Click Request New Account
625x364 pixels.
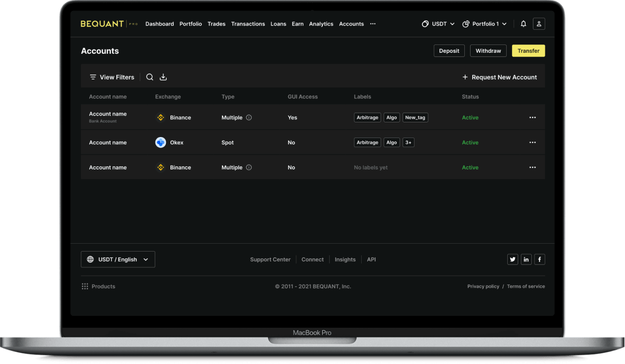click(x=499, y=77)
